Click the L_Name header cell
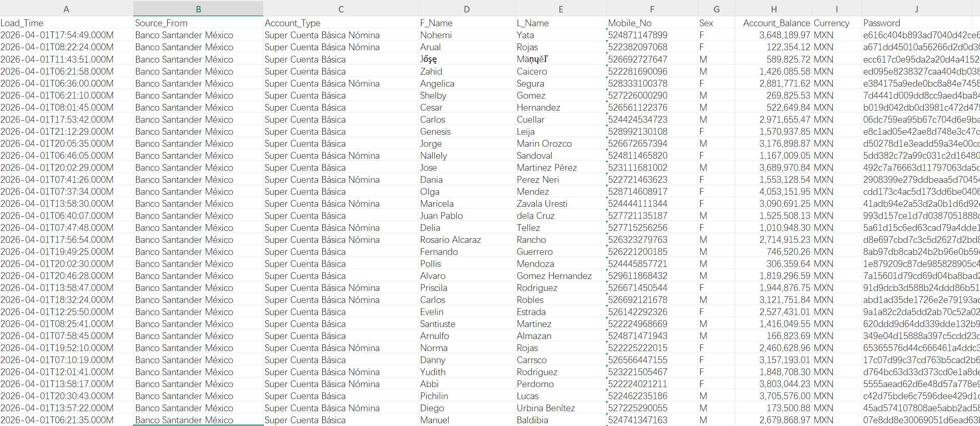This screenshot has width=980, height=426. [x=561, y=23]
